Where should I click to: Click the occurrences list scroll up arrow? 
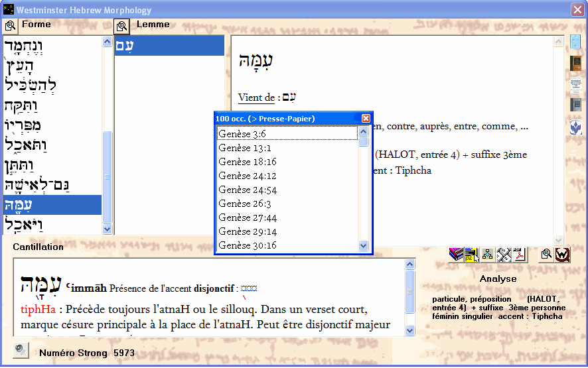(364, 131)
